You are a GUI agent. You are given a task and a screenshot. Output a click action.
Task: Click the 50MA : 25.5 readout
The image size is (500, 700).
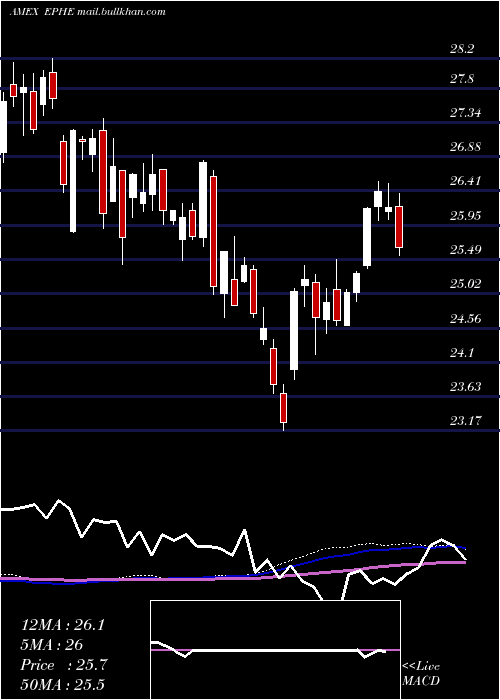coord(62,685)
